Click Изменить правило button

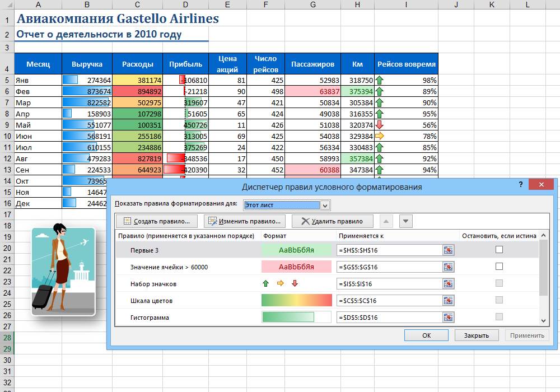245,221
